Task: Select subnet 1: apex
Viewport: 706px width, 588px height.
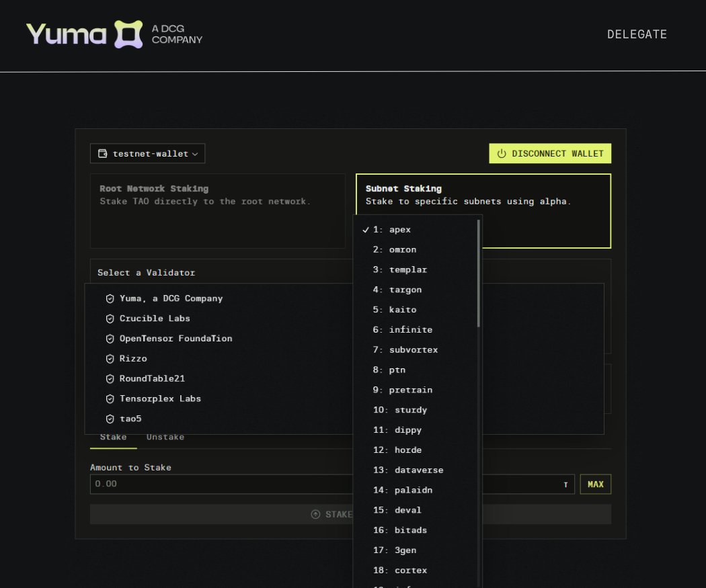Action: 415,229
